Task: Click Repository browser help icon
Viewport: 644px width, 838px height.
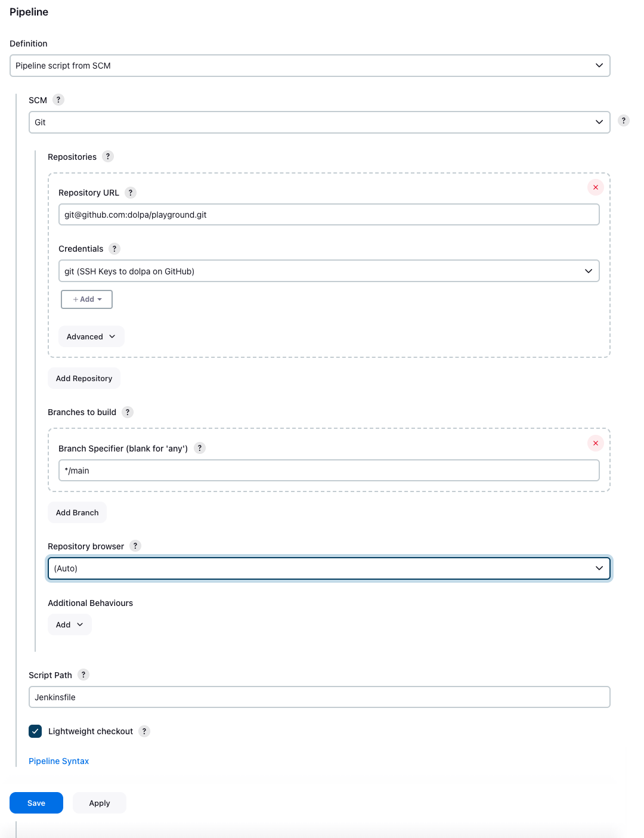Action: (x=135, y=546)
